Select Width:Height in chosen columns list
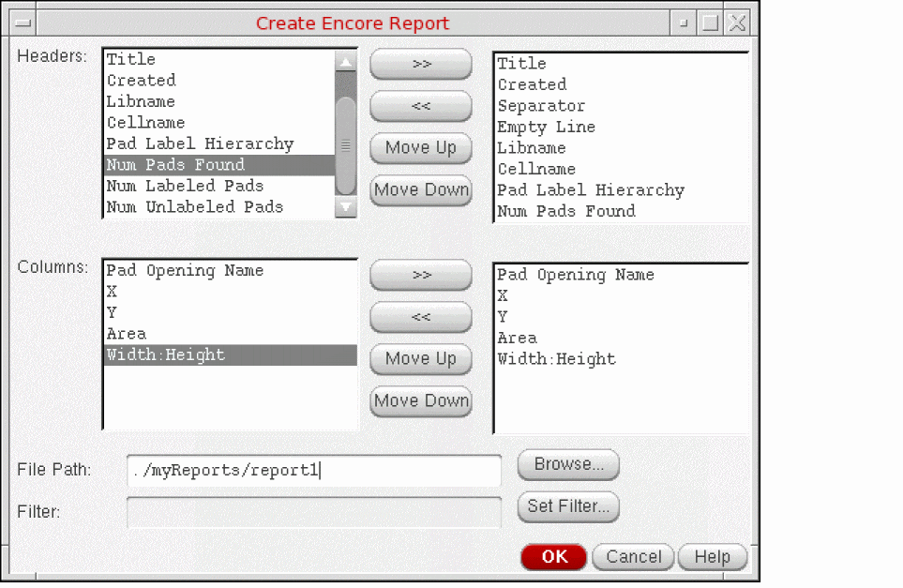The image size is (903, 588). pyautogui.click(x=622, y=359)
